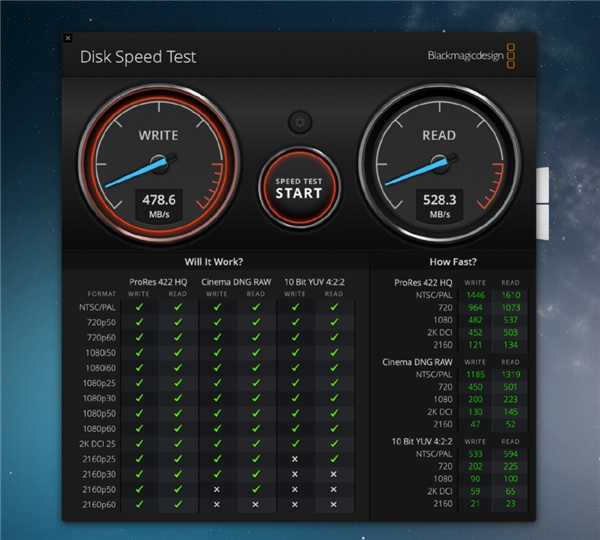This screenshot has height=540, width=600.
Task: Click the 2K DCI 25 format row label
Action: 97,444
